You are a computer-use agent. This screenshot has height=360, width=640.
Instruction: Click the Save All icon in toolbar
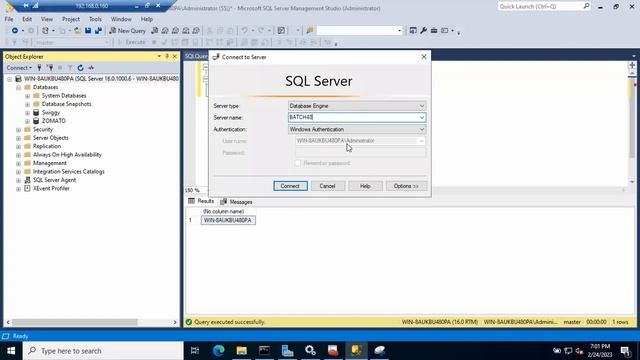98,31
